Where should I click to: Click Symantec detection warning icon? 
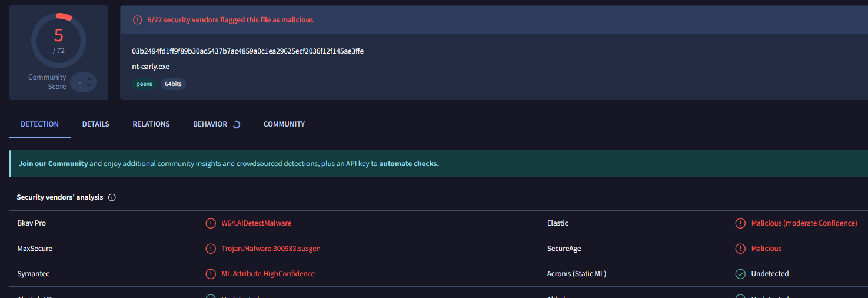[x=210, y=274]
